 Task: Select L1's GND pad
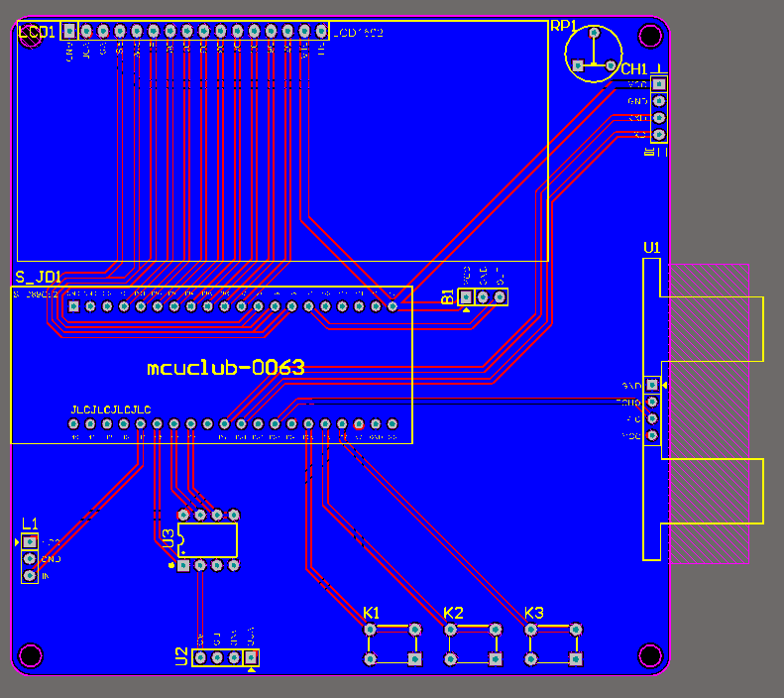[x=30, y=558]
